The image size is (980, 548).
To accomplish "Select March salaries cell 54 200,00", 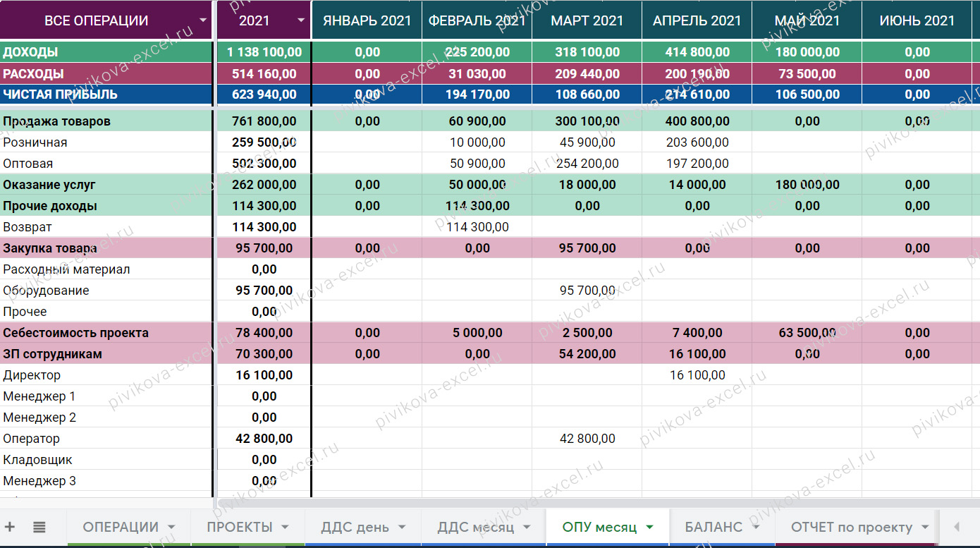I will (587, 354).
